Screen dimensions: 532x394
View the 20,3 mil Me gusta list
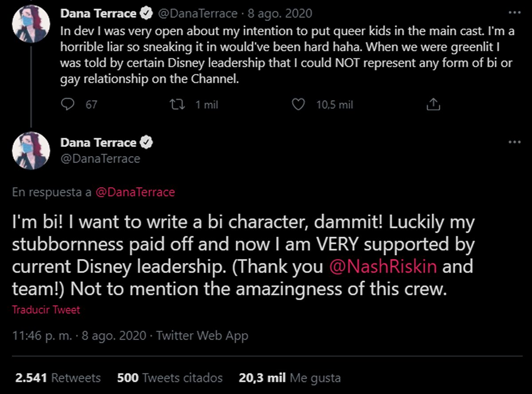(290, 378)
